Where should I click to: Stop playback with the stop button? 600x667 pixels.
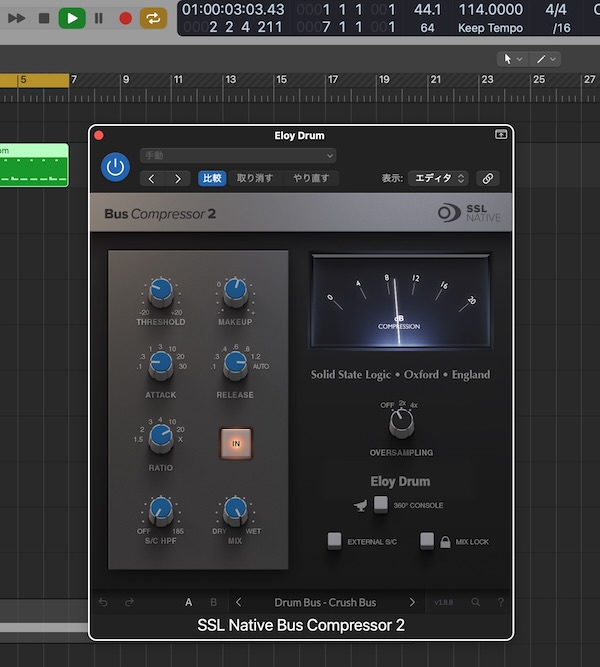[44, 18]
